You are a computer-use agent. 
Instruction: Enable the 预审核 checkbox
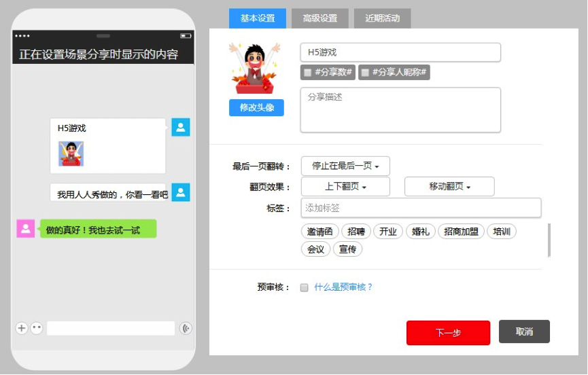(x=304, y=287)
